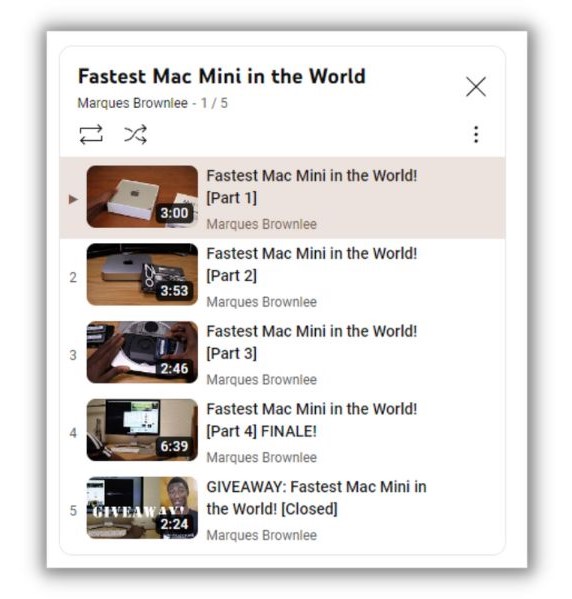Image resolution: width=572 pixels, height=599 pixels.
Task: Open Marques Brownlee channel link in playlist header
Action: coord(133,103)
